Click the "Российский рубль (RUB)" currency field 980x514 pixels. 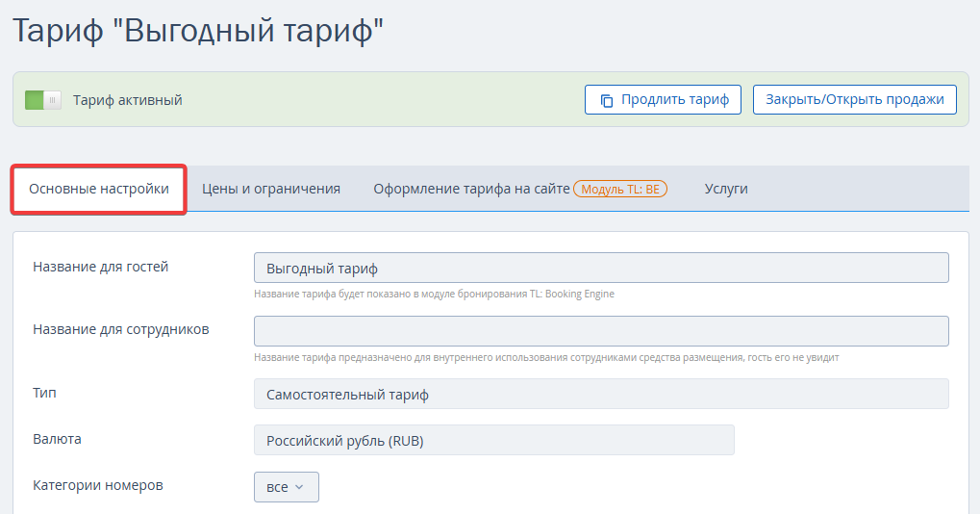pyautogui.click(x=493, y=440)
